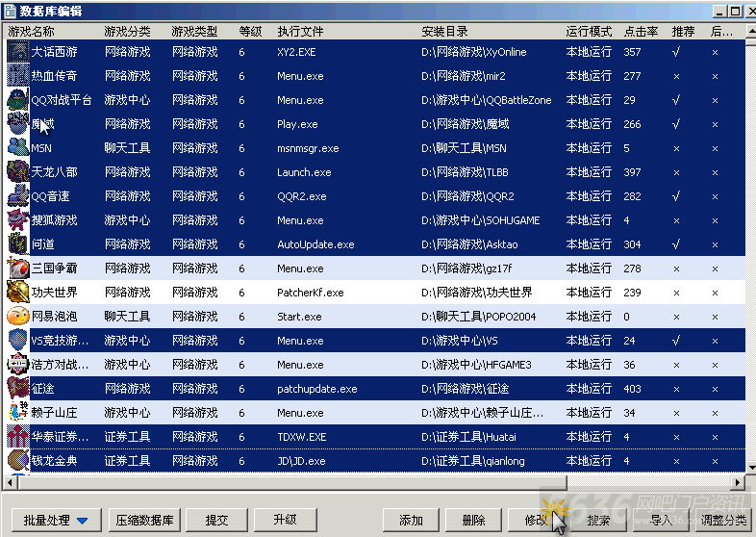756x537 pixels.
Task: Click the 提交 button
Action: click(x=216, y=520)
